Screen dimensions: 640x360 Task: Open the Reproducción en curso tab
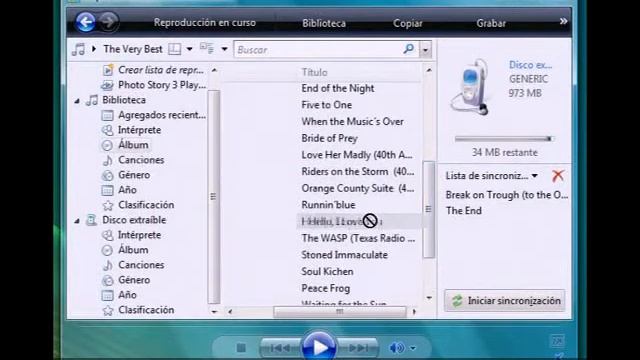coord(204,23)
